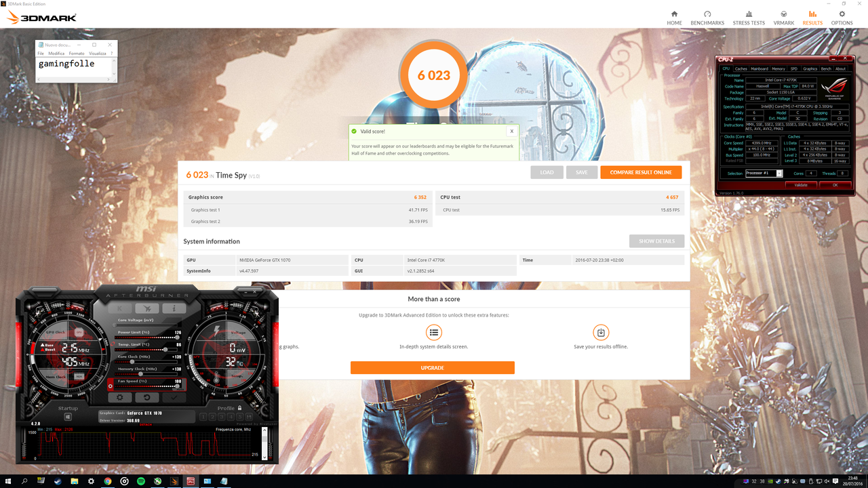The image size is (868, 488).
Task: Switch to CPU-Z Bench tab
Action: coord(826,68)
